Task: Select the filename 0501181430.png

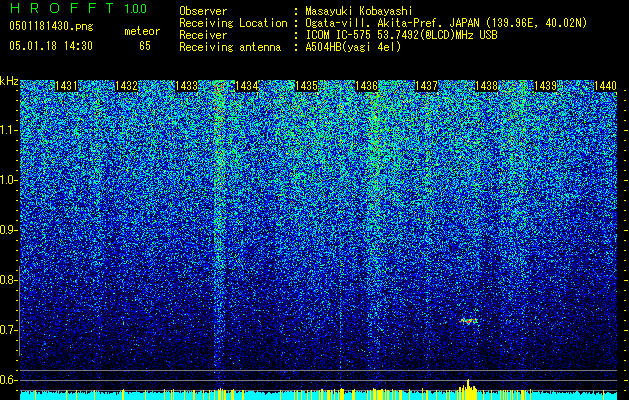Action: [51, 26]
